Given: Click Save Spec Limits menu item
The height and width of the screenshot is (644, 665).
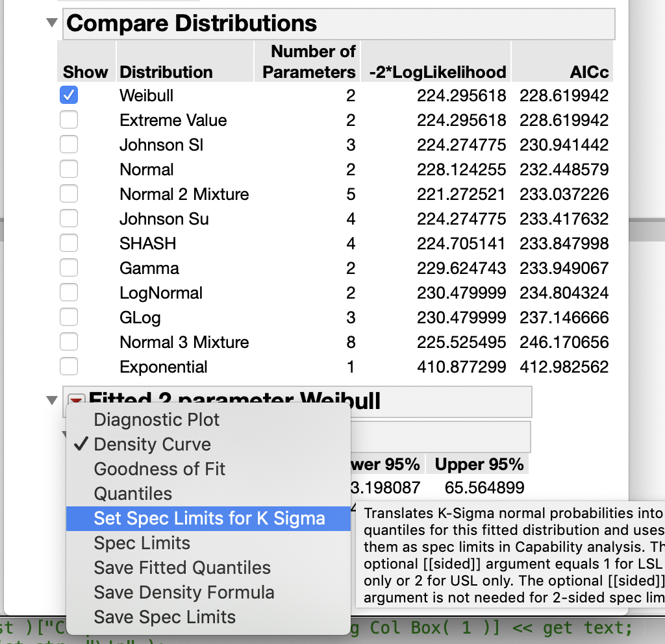Looking at the screenshot, I should point(164,617).
